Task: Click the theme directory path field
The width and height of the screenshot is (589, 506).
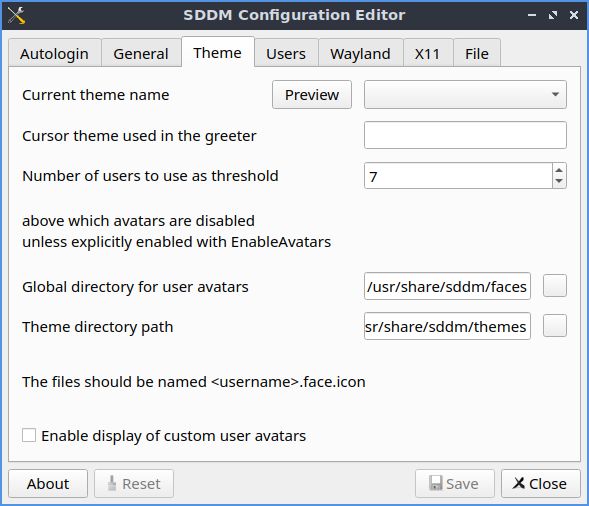Action: 447,326
